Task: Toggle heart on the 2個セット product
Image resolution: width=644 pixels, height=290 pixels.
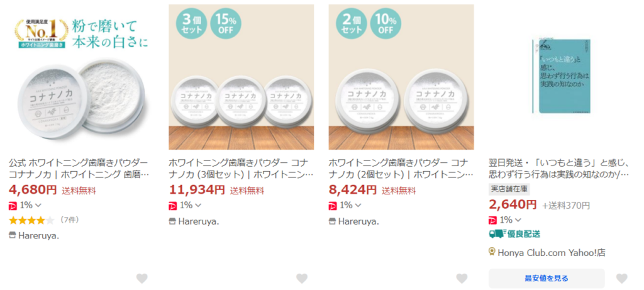Action: tap(462, 278)
